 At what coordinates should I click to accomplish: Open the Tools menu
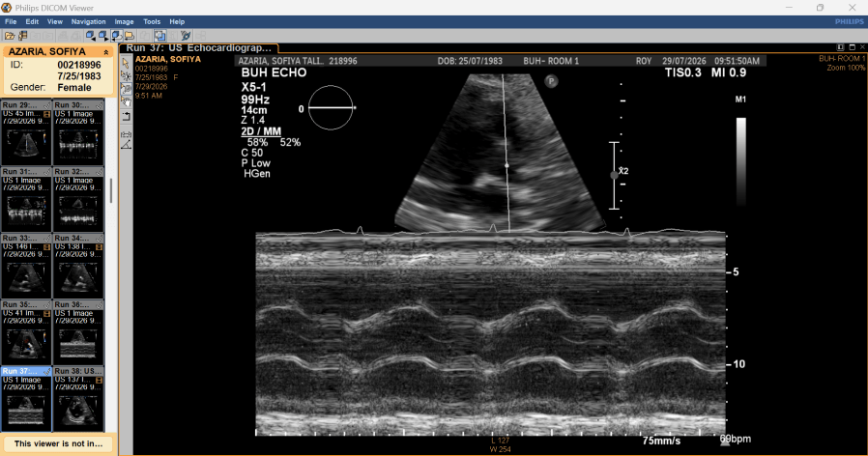tap(152, 21)
